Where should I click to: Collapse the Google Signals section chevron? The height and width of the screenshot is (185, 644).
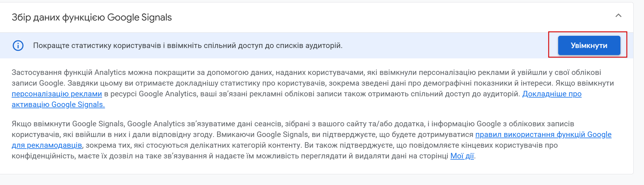click(618, 16)
